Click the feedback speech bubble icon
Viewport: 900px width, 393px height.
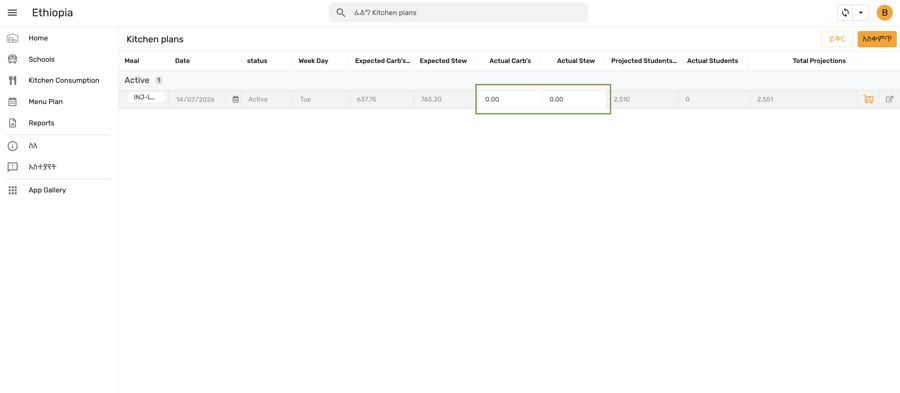(x=13, y=168)
